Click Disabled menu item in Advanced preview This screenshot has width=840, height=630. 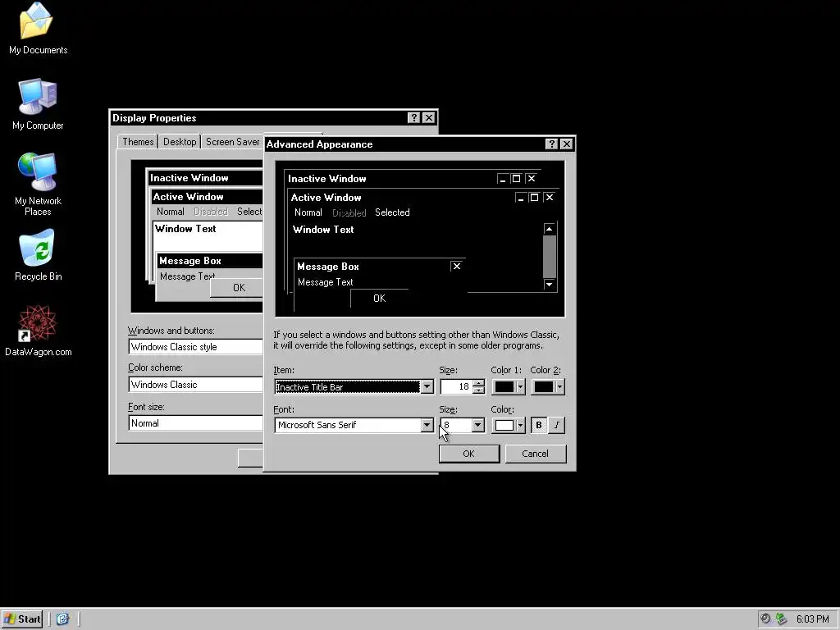pos(349,212)
